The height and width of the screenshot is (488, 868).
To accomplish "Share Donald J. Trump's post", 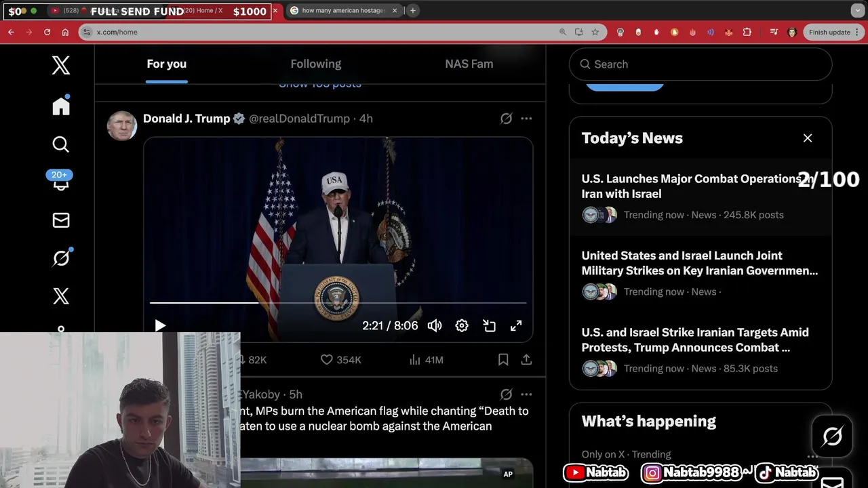I will click(526, 360).
